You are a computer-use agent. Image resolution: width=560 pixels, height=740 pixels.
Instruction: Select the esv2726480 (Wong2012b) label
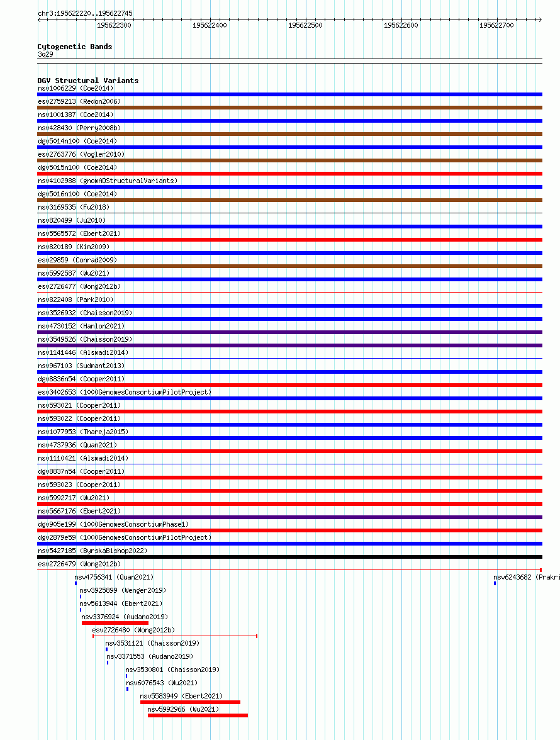click(x=133, y=630)
